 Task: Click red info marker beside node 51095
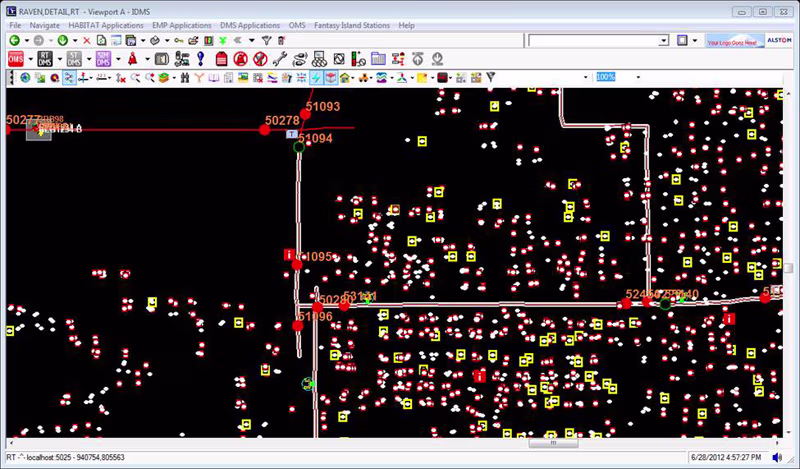click(289, 254)
